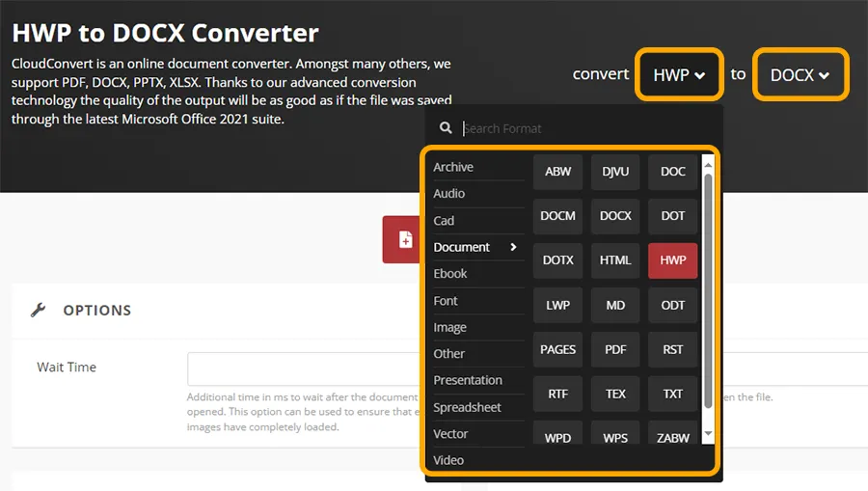Choose the WPS format

[615, 433]
